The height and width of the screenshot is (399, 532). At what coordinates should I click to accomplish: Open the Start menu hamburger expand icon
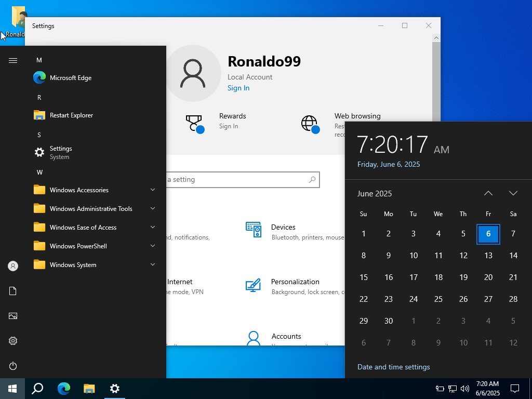(x=13, y=60)
